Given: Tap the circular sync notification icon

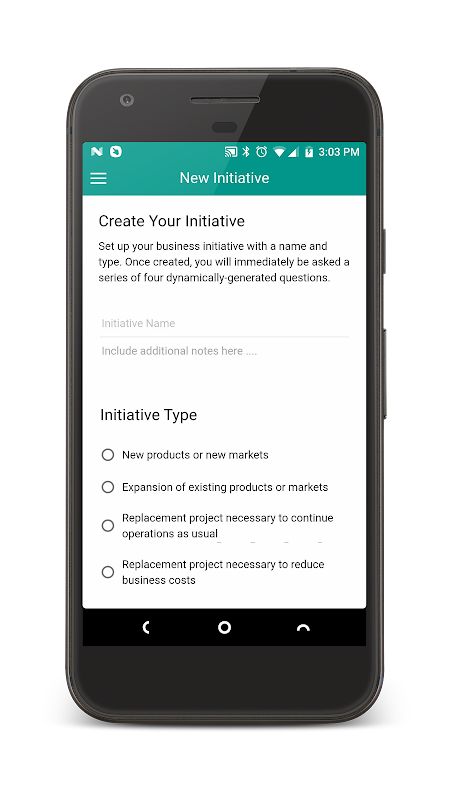Looking at the screenshot, I should tap(116, 152).
